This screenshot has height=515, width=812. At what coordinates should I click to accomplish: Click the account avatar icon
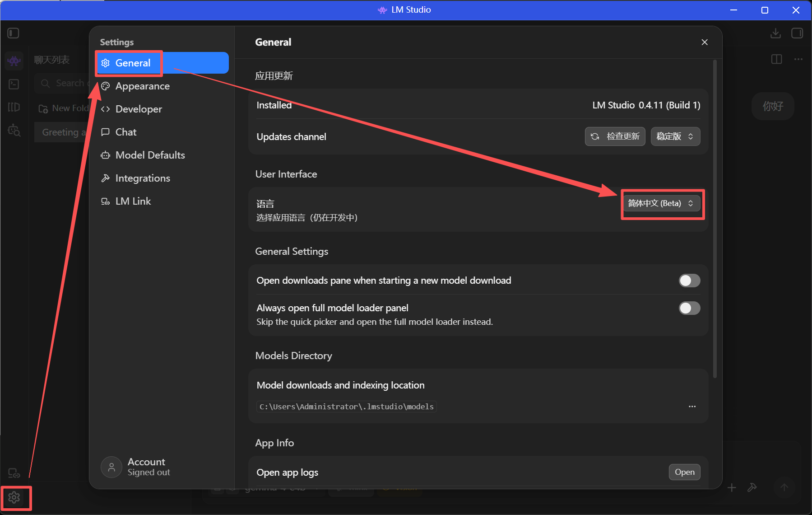[111, 467]
